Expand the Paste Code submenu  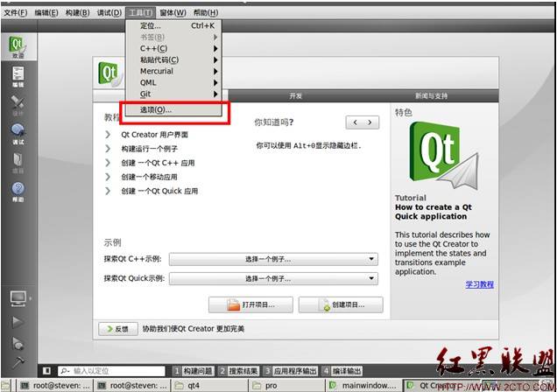click(x=173, y=60)
